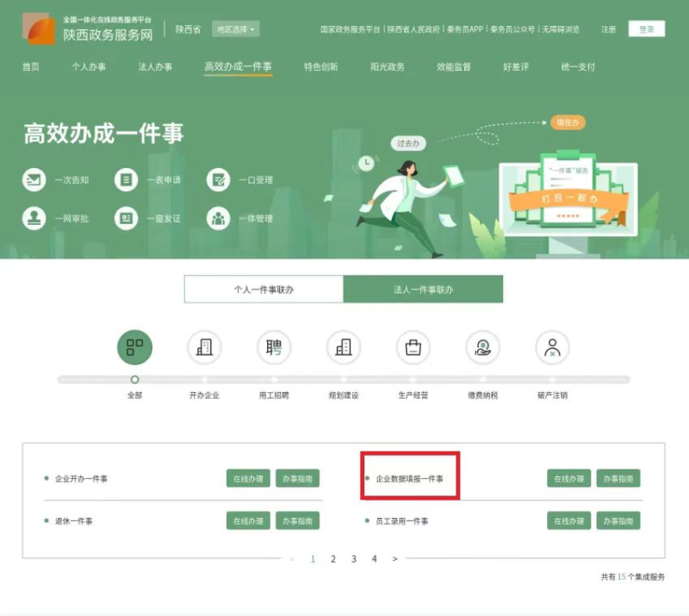689x616 pixels.
Task: Click the 缴费纳税 category icon
Action: click(x=482, y=349)
